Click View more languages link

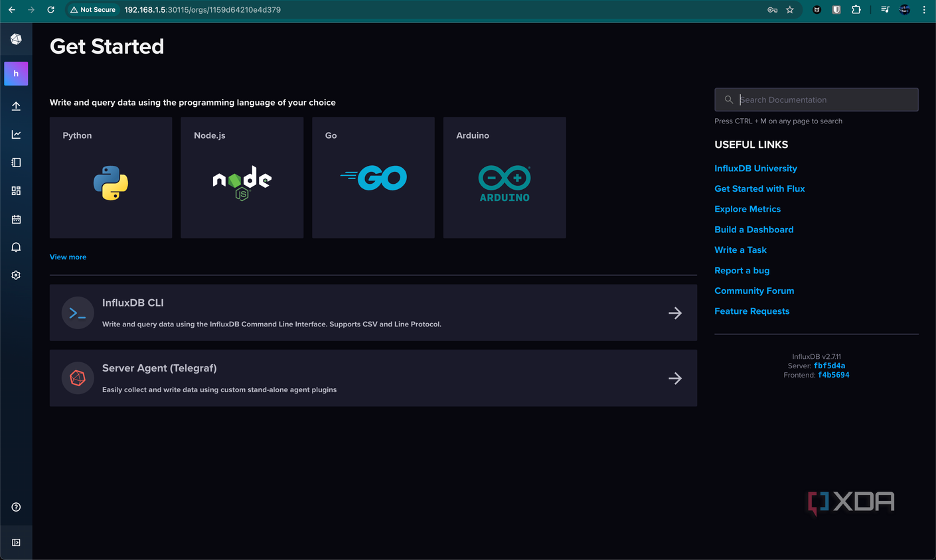[x=68, y=257]
